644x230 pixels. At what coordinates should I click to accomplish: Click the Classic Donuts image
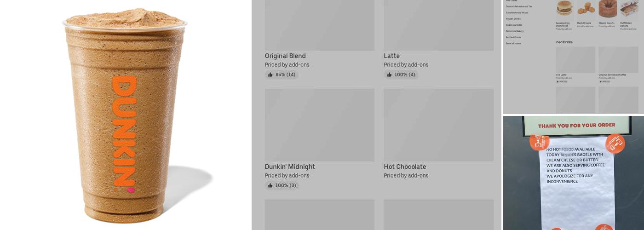pyautogui.click(x=607, y=8)
